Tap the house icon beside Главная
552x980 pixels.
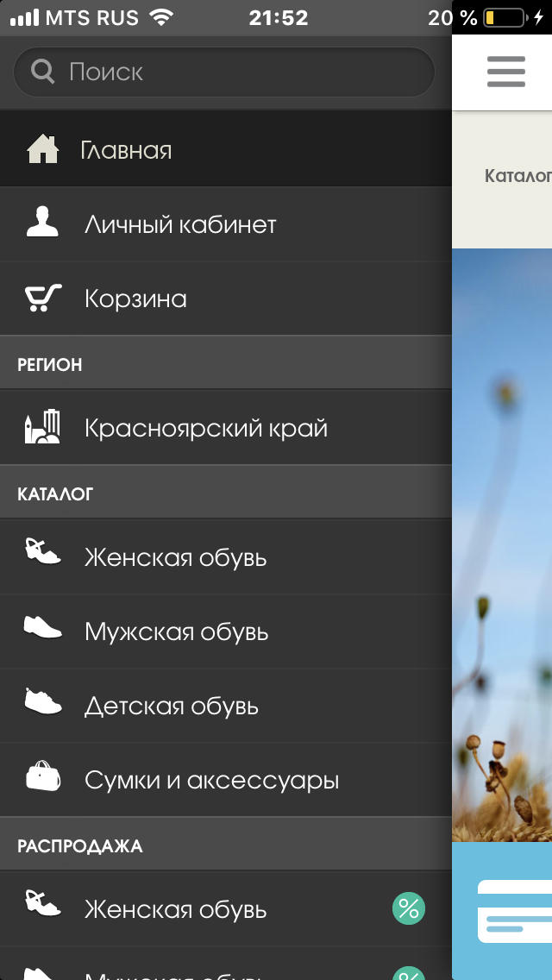pyautogui.click(x=42, y=150)
